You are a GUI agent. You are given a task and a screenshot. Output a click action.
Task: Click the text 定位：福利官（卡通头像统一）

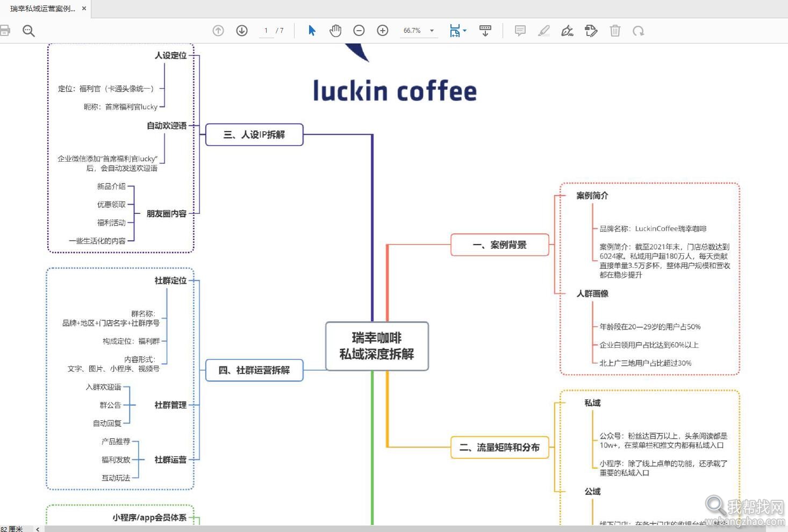[106, 89]
